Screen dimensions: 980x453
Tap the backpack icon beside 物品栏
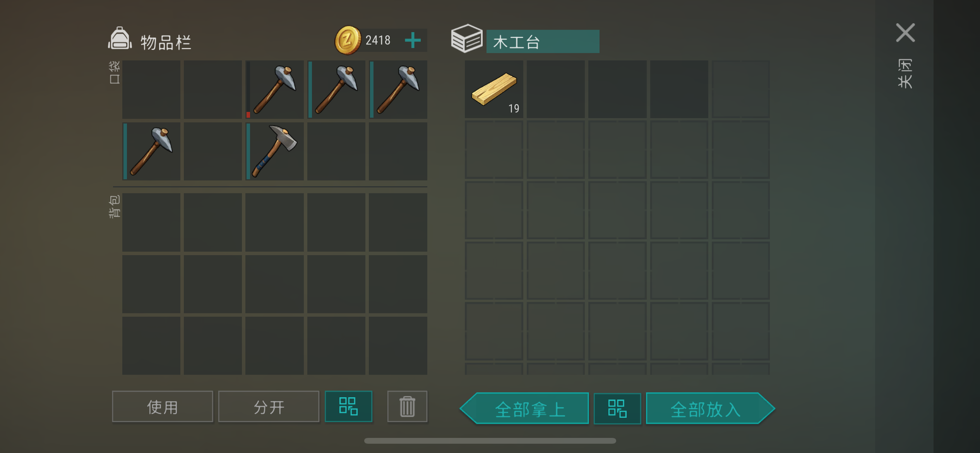(x=120, y=39)
